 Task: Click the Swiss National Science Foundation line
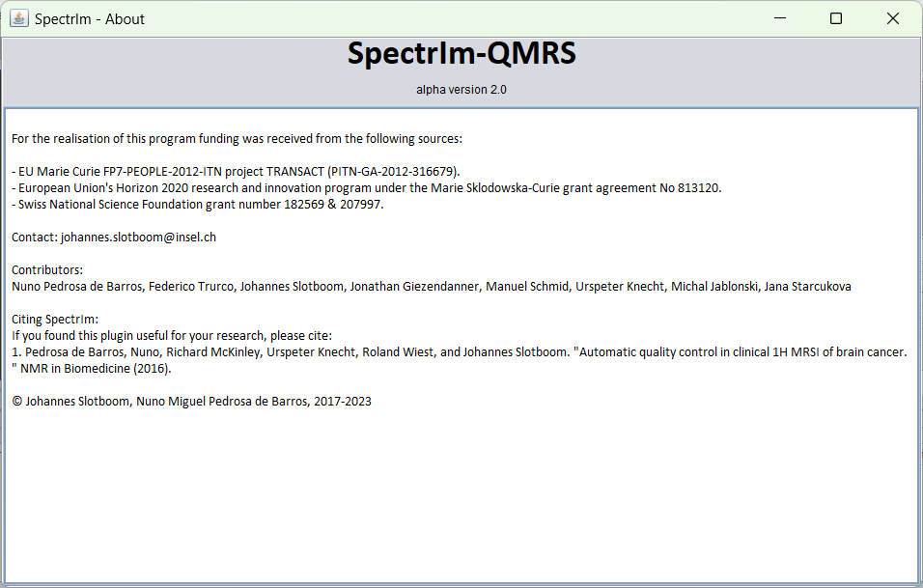(x=197, y=205)
